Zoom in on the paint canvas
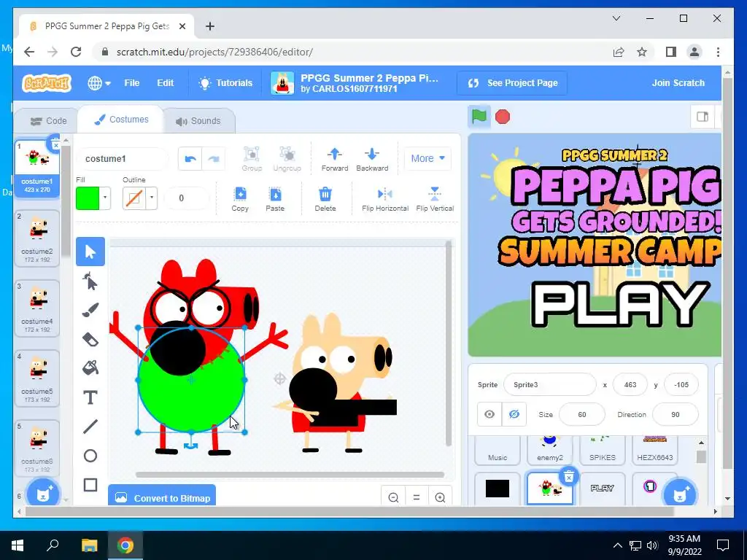Viewport: 747px width, 560px height. (x=440, y=497)
